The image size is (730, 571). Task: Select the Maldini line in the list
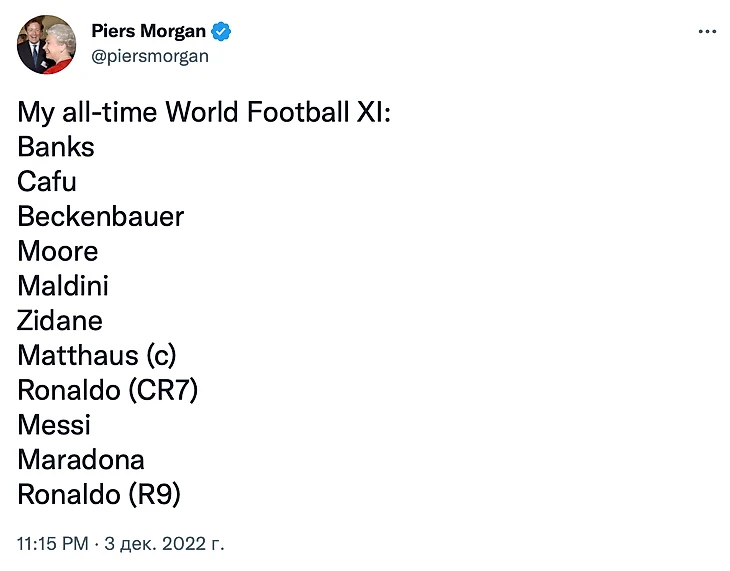[63, 286]
